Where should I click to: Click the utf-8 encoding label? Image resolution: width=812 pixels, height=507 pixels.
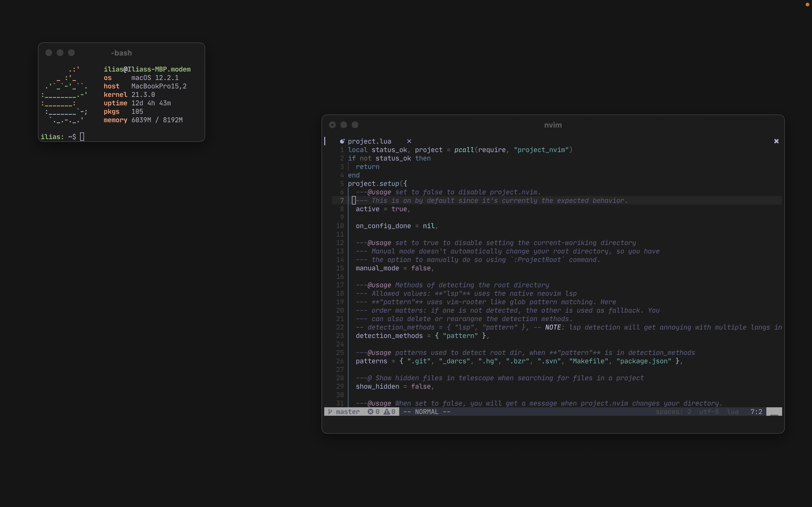[709, 412]
